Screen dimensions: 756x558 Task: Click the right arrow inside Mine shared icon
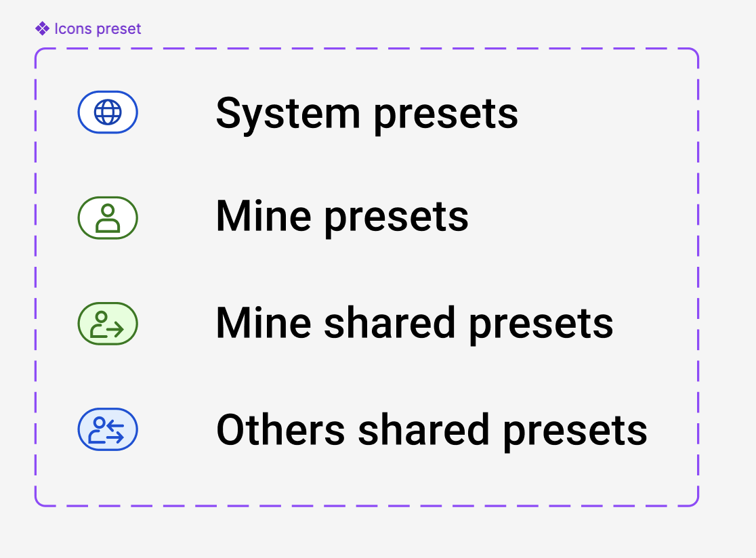point(114,330)
